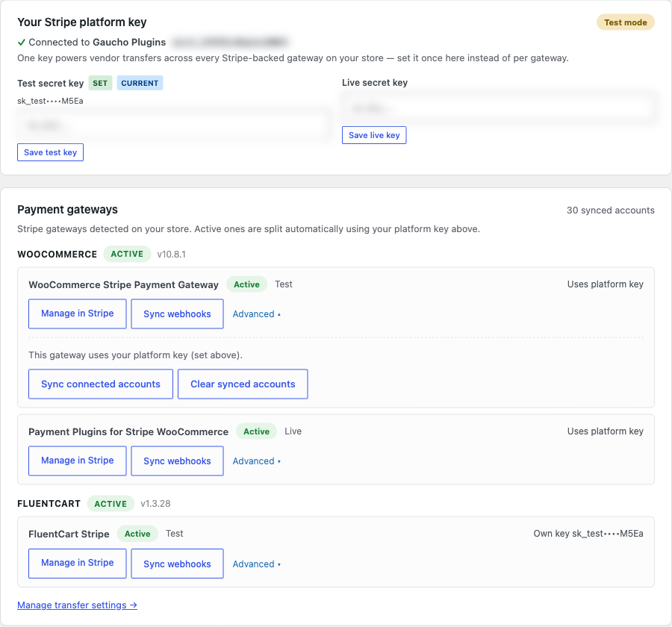Click the CURRENT badge beside Test secret key
This screenshot has height=627, width=672.
click(140, 83)
